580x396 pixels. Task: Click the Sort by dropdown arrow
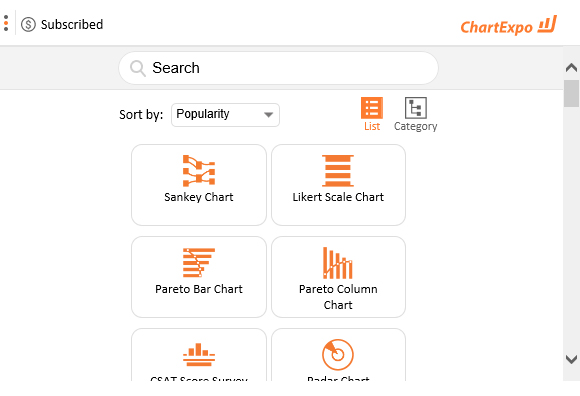coord(269,115)
